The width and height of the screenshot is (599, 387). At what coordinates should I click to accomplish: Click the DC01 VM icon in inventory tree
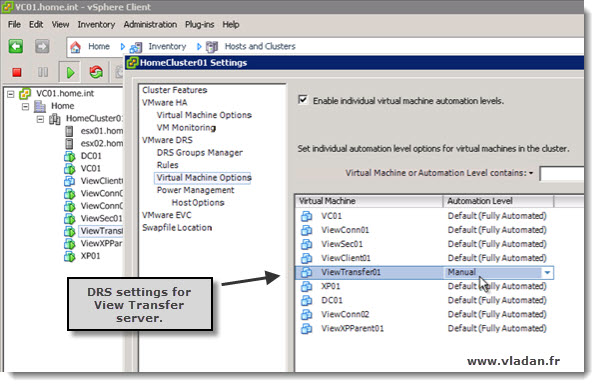click(70, 156)
